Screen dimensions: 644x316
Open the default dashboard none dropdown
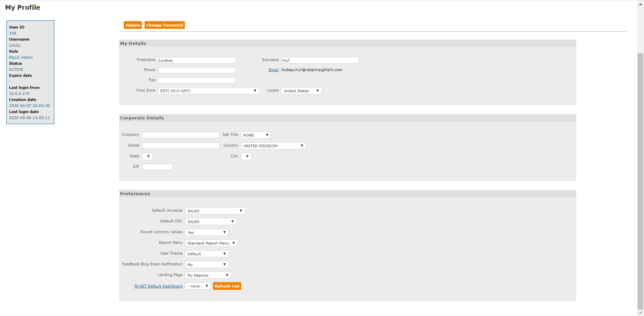coord(198,286)
